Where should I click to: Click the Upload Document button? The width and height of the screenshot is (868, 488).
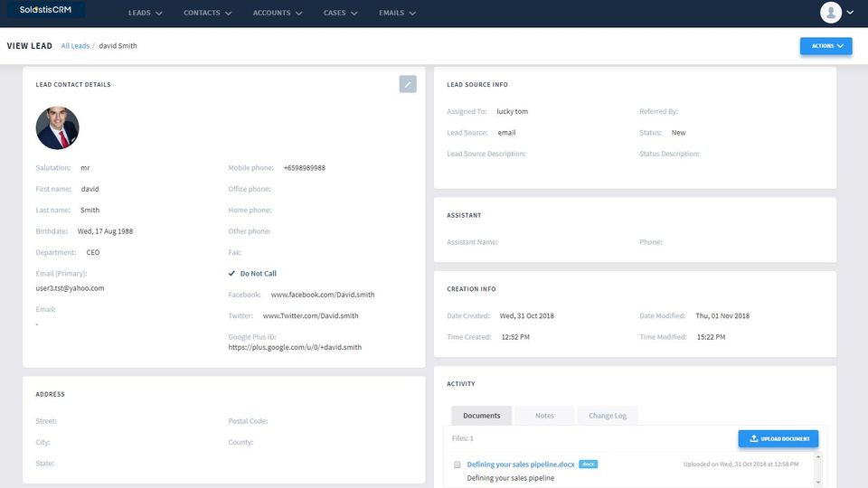pyautogui.click(x=778, y=439)
